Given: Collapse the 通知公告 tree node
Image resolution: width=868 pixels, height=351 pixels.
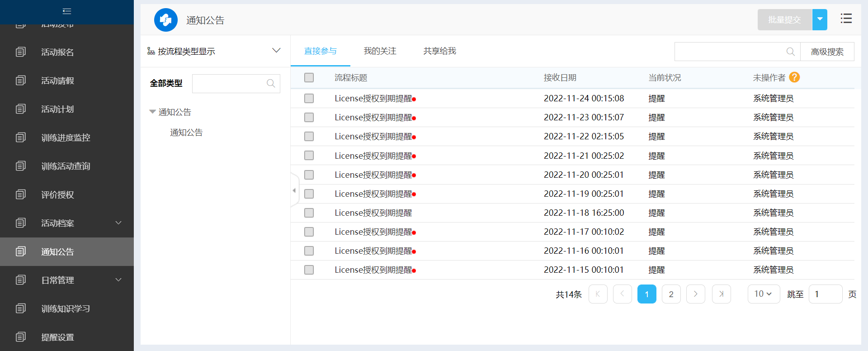Looking at the screenshot, I should 152,112.
